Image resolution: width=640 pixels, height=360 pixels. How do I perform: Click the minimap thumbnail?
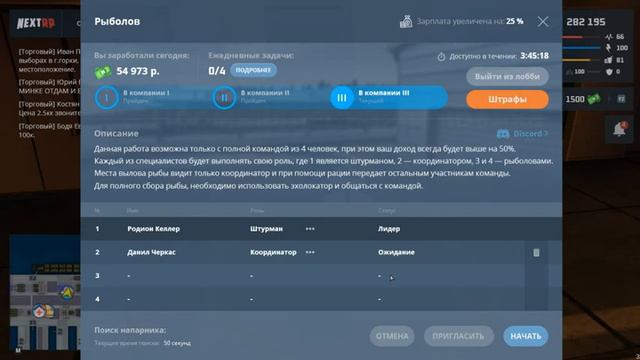point(45,293)
